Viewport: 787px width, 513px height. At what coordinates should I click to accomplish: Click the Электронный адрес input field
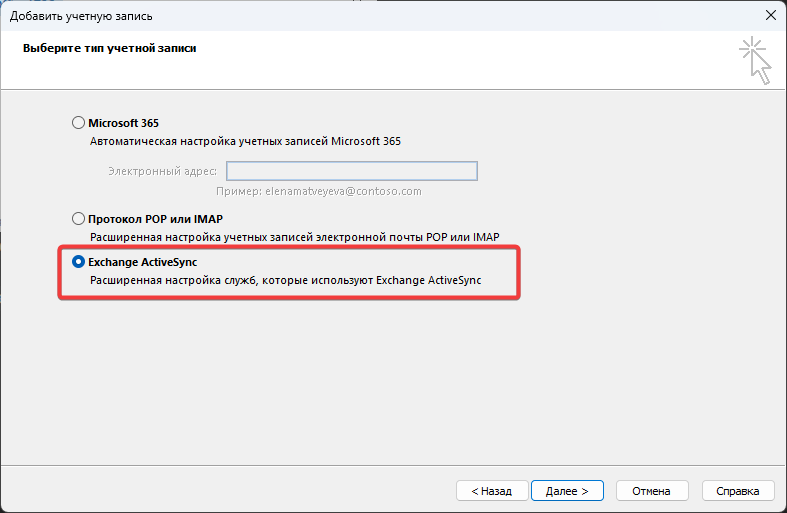(x=352, y=171)
